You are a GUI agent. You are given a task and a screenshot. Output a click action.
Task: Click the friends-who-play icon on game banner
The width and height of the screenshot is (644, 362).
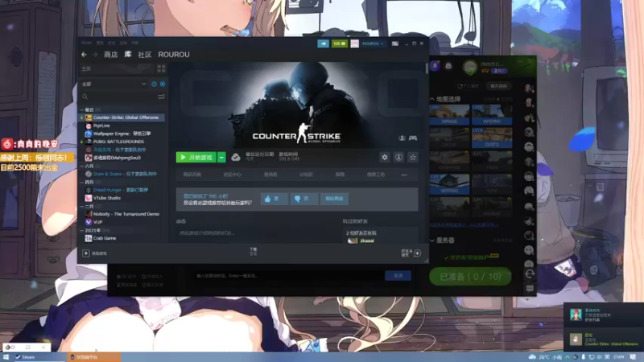click(402, 138)
